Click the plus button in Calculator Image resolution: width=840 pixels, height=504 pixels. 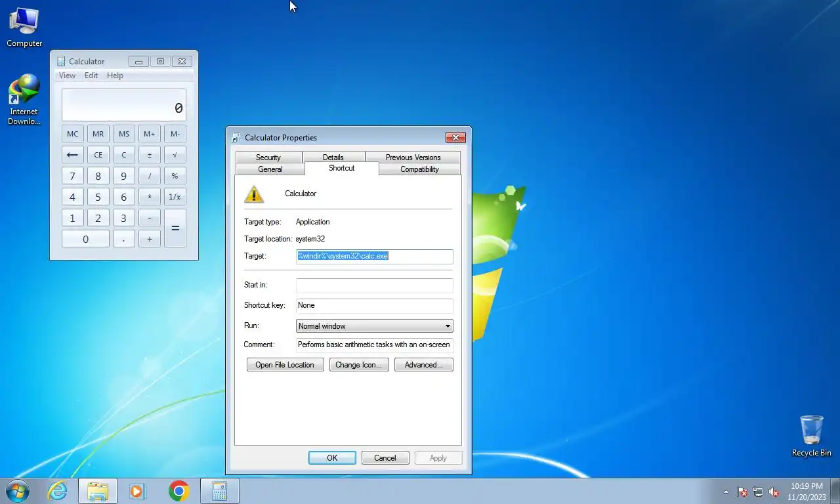point(149,239)
